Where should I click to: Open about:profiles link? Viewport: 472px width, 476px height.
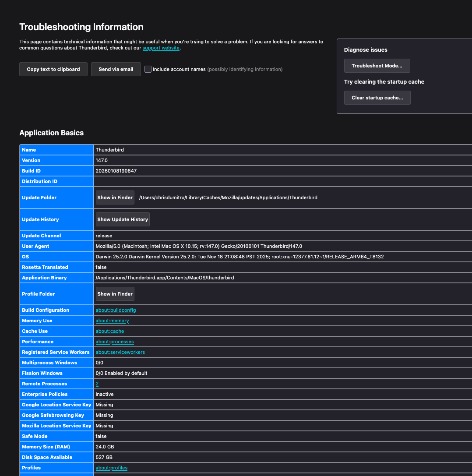(111, 468)
